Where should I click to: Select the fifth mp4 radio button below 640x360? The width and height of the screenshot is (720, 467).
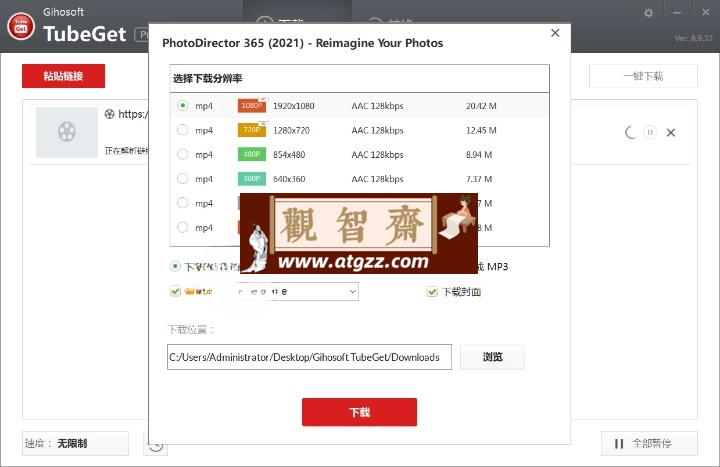(x=182, y=203)
